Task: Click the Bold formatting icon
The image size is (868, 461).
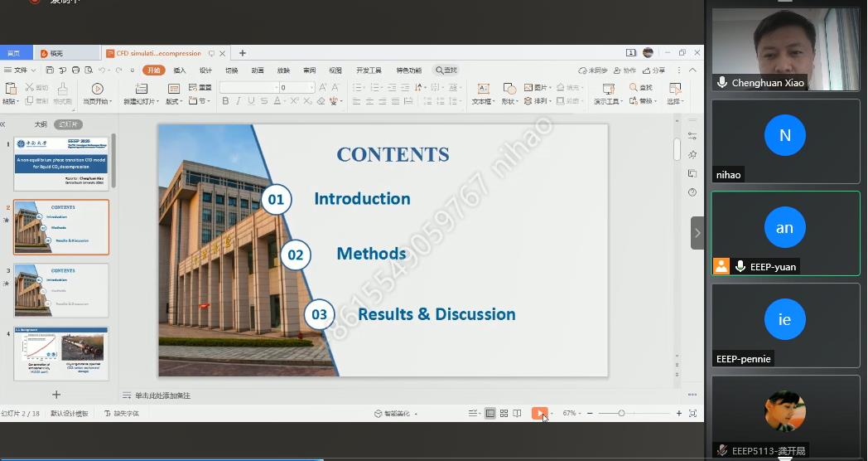Action: click(x=225, y=101)
